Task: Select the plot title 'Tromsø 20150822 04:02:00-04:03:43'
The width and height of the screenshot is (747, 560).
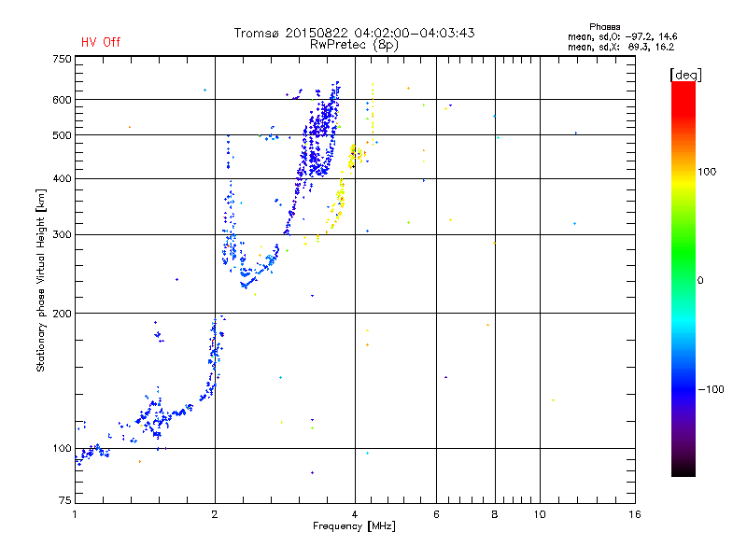Action: 354,33
